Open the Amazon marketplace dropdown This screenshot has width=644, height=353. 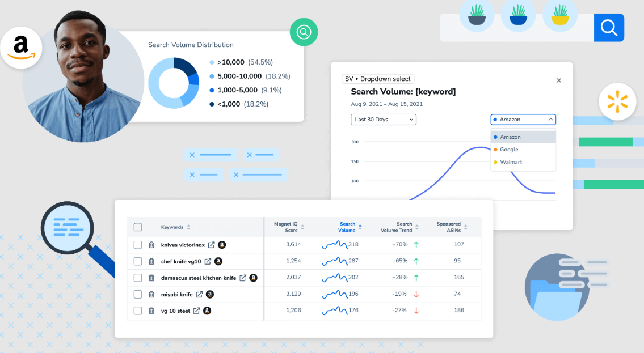(523, 120)
